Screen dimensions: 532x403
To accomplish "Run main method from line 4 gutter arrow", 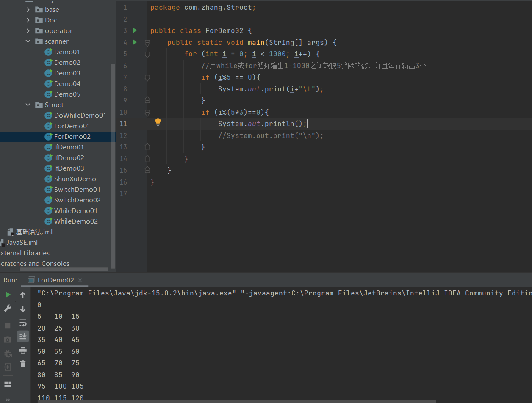I will [135, 42].
